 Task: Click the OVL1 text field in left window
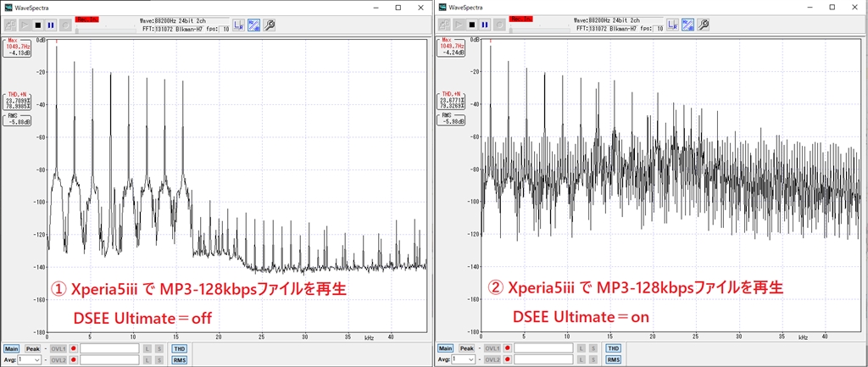[x=109, y=348]
